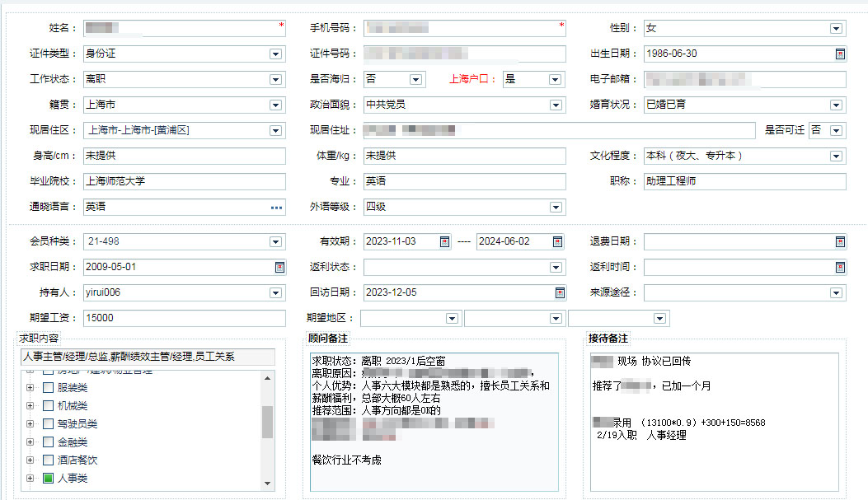Tick the 金融类 checkbox
868x500 pixels.
[48, 442]
